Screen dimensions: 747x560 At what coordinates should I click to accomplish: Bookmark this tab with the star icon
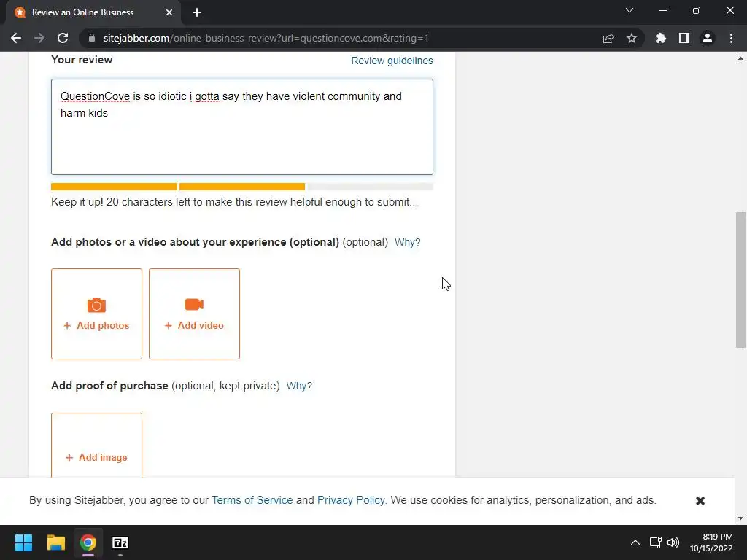[x=632, y=38]
